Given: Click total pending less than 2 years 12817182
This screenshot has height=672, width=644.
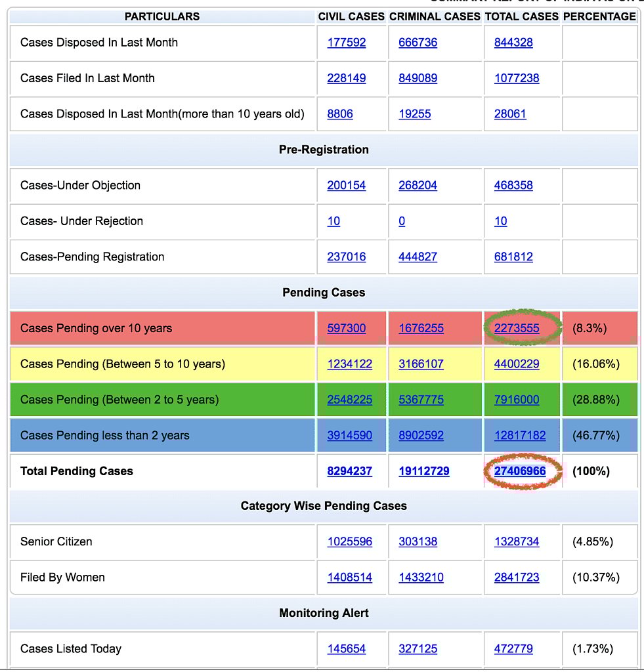Looking at the screenshot, I should 520,435.
